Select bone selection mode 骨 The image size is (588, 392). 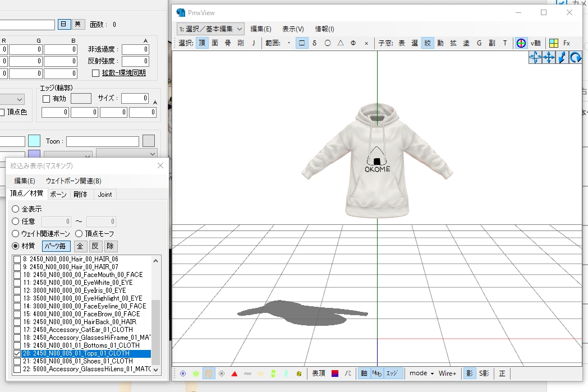pos(228,43)
